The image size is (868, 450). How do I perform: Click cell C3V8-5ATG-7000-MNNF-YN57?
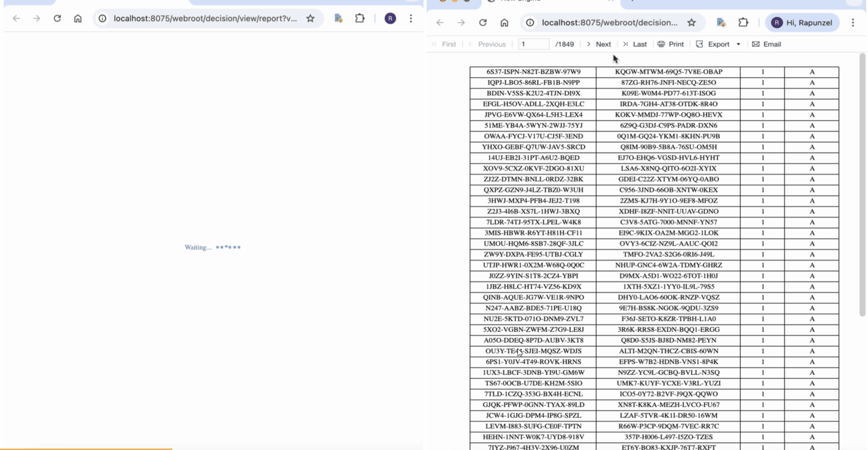point(668,222)
